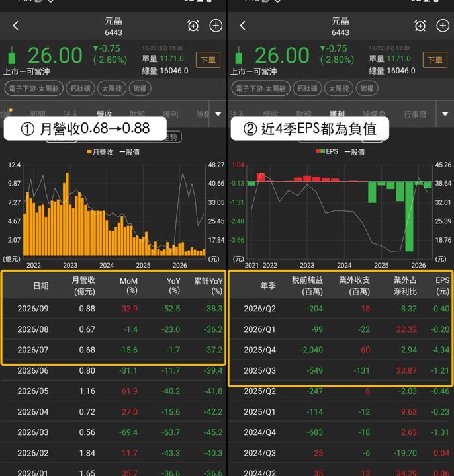The image size is (454, 476).
Task: Select the 稅前純益 (百萬) column header
Action: click(x=308, y=286)
